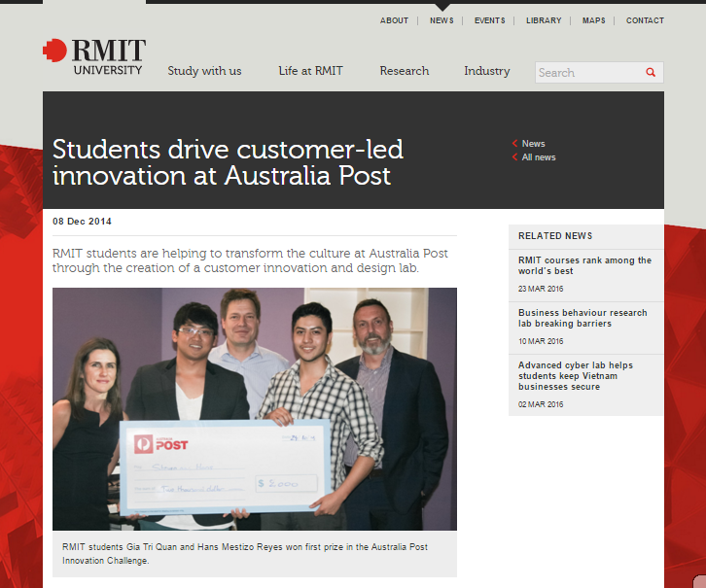Click the article title heading
The height and width of the screenshot is (588, 706).
tap(228, 162)
